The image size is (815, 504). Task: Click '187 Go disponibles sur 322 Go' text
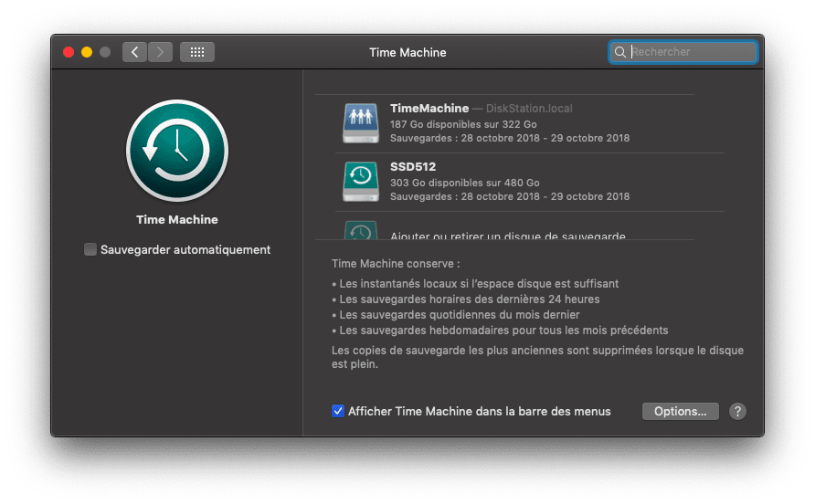point(463,124)
